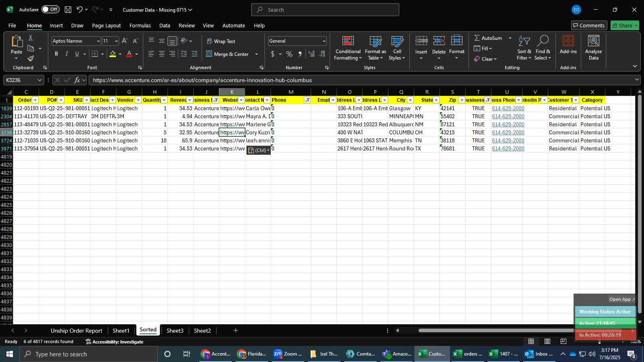
Task: Click the Increase Decimal icon
Action: 312,54
